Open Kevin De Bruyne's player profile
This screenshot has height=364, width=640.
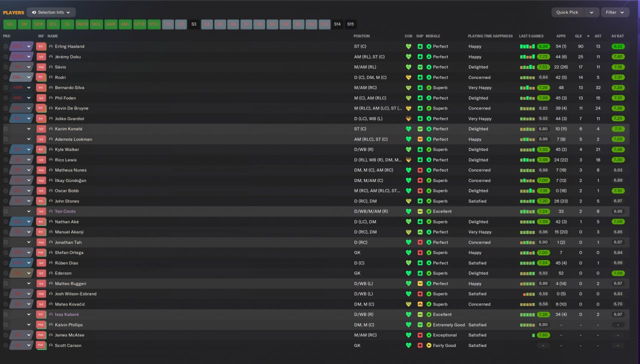click(71, 108)
